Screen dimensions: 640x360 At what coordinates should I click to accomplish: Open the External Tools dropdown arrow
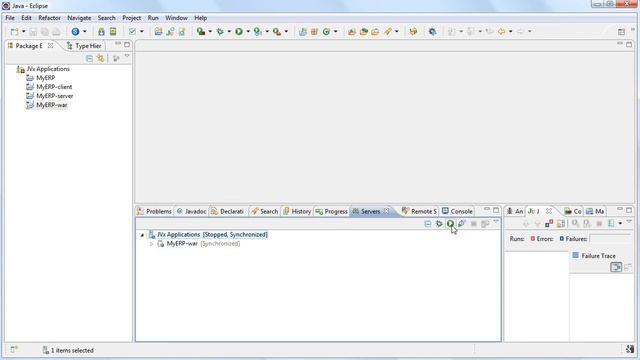click(286, 31)
